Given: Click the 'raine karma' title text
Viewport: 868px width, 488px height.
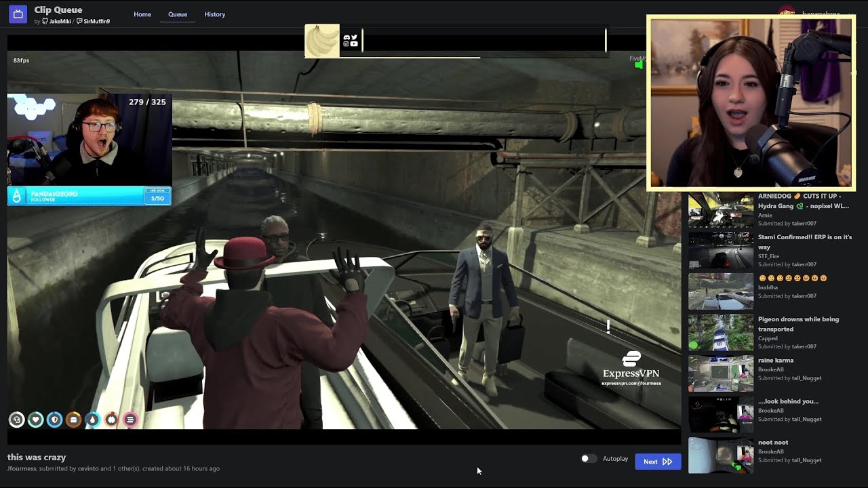Looking at the screenshot, I should point(776,361).
